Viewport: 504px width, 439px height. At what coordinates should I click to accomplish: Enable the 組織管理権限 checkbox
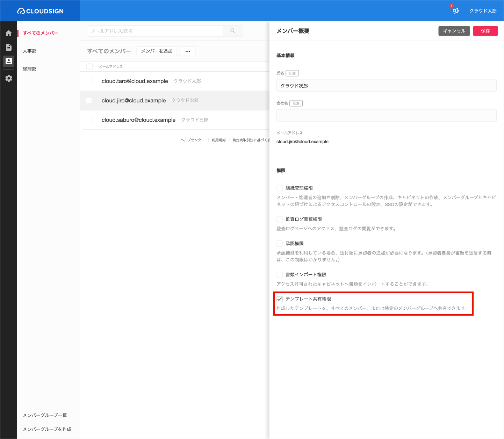pyautogui.click(x=280, y=188)
